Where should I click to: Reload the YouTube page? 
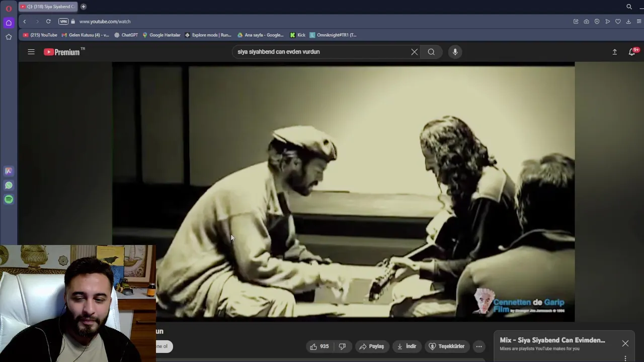pos(48,22)
